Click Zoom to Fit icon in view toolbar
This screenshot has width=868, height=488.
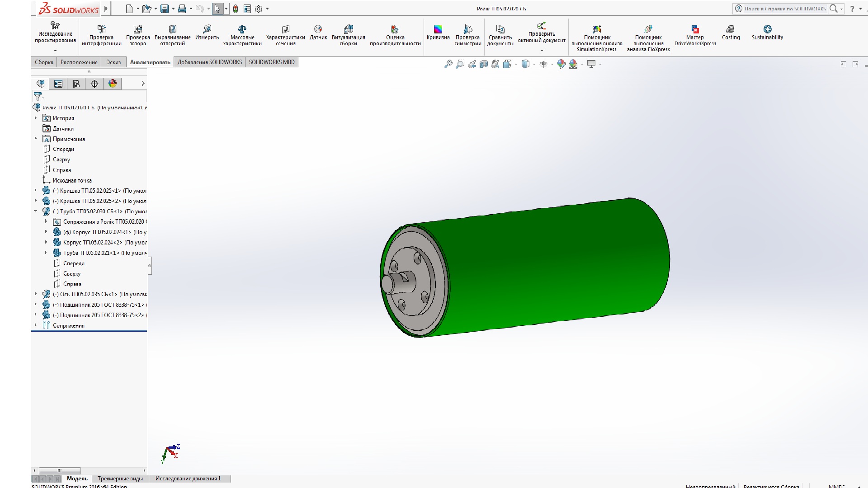tap(448, 64)
